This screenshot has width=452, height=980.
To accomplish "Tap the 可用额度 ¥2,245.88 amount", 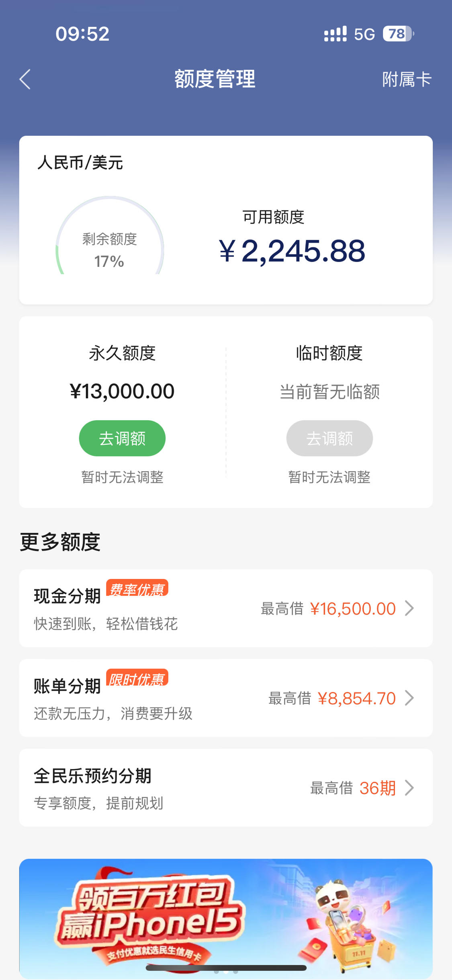I will (x=292, y=251).
